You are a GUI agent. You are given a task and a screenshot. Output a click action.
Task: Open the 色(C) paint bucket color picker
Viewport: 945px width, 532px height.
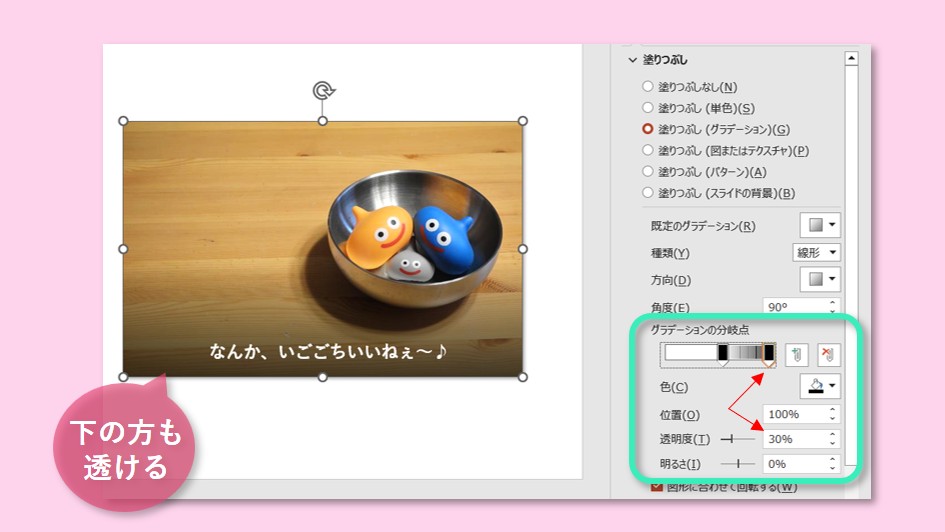pos(820,386)
